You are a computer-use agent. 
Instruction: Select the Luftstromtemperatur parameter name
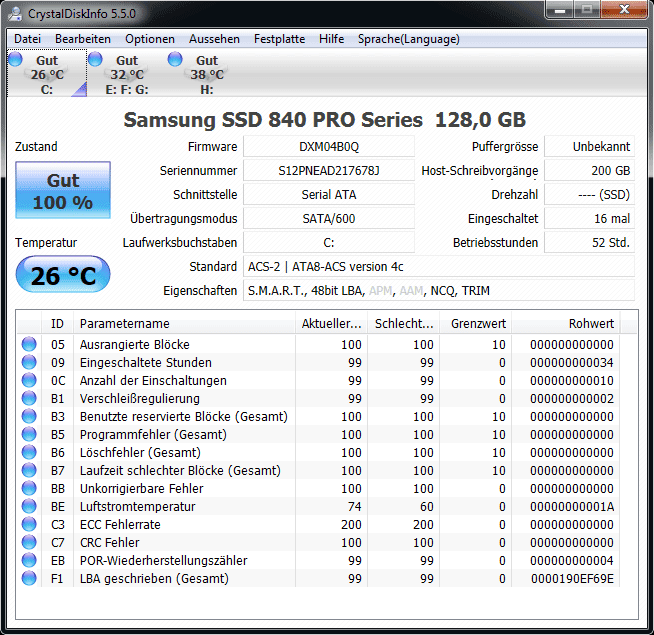pyautogui.click(x=138, y=506)
